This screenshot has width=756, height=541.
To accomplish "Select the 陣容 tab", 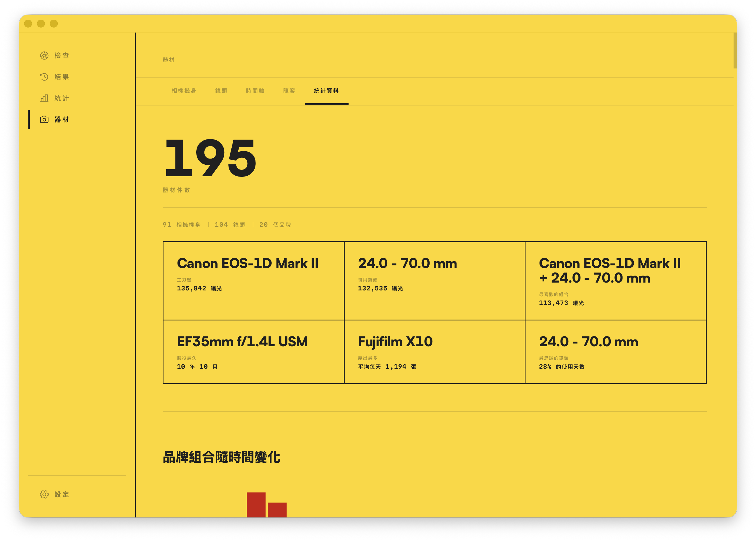I will tap(289, 91).
